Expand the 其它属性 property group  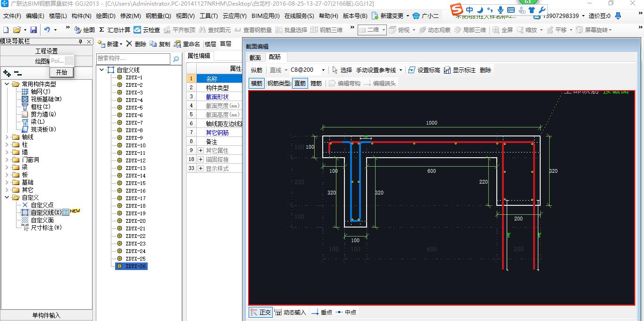coord(201,150)
